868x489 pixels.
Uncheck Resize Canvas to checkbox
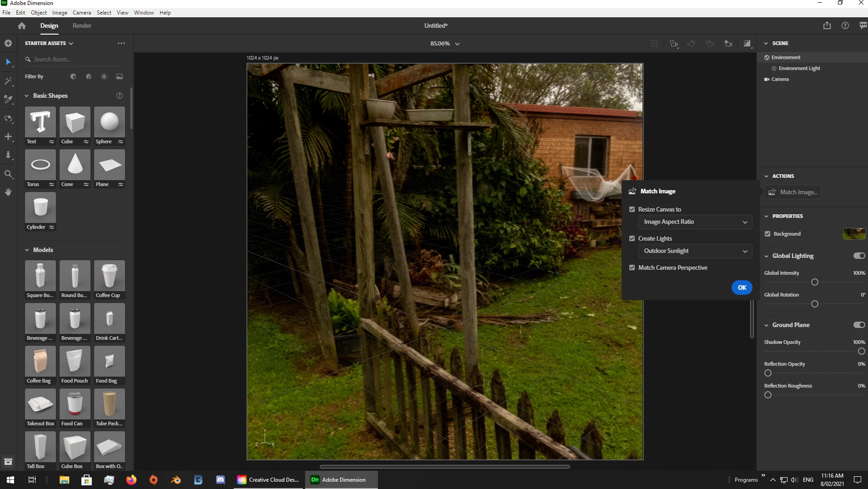632,209
